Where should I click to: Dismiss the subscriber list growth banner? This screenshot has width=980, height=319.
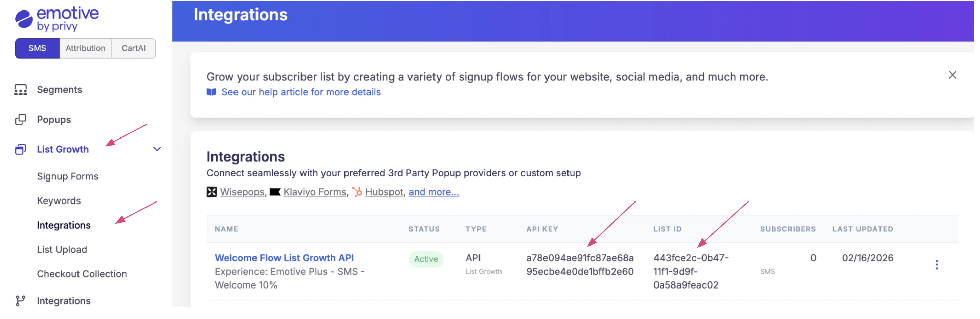tap(953, 75)
